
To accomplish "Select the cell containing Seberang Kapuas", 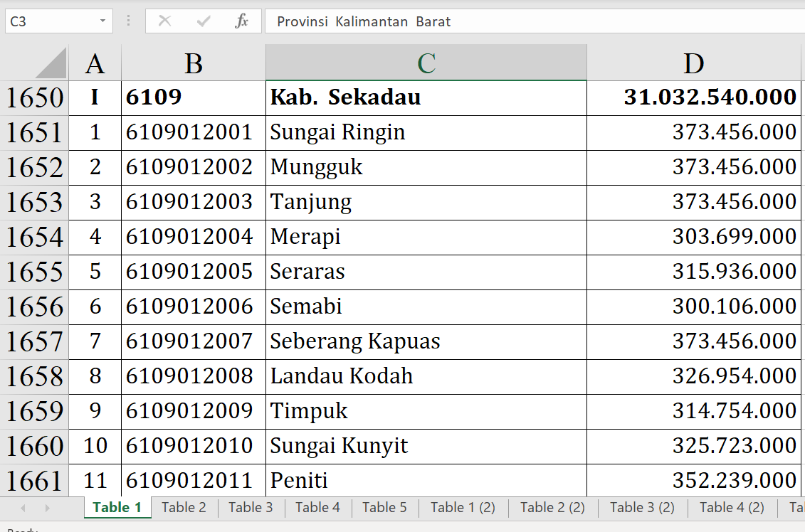I will click(x=426, y=341).
